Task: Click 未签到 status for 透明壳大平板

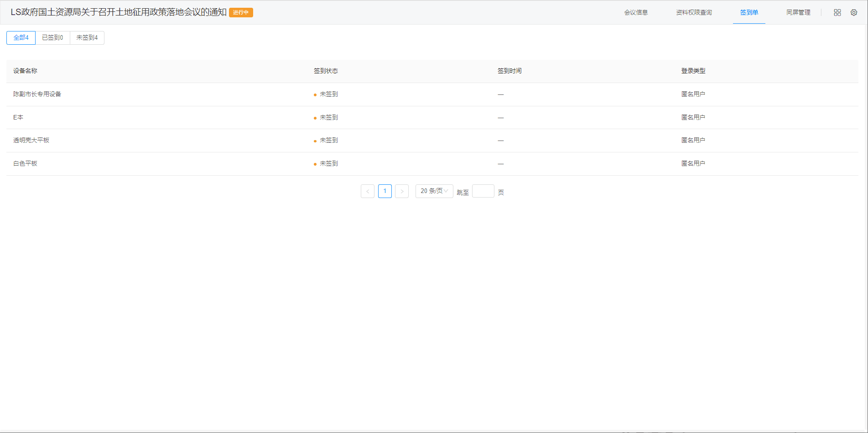Action: pos(328,141)
